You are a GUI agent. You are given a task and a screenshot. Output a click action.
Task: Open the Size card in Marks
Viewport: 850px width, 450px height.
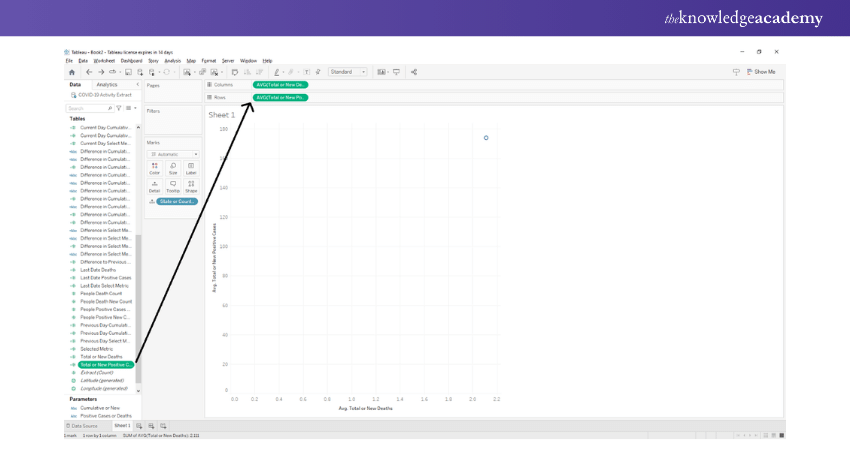coord(173,168)
